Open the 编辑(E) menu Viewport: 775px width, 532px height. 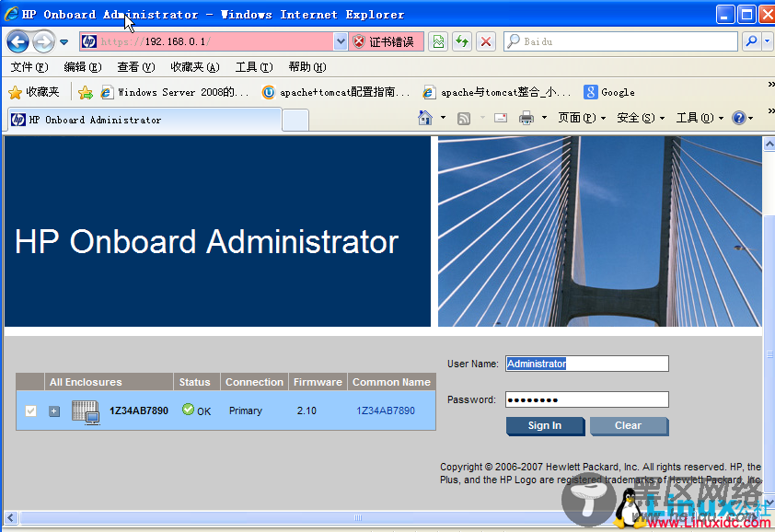[83, 67]
